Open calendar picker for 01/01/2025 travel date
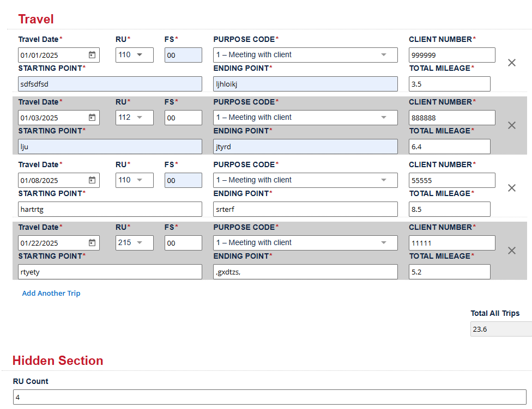532x409 pixels. (x=92, y=55)
